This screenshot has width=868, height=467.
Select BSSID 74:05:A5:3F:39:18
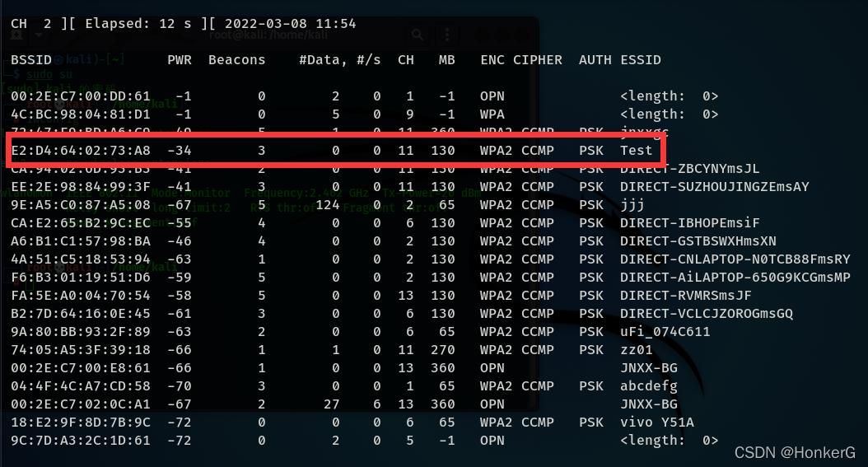point(80,350)
